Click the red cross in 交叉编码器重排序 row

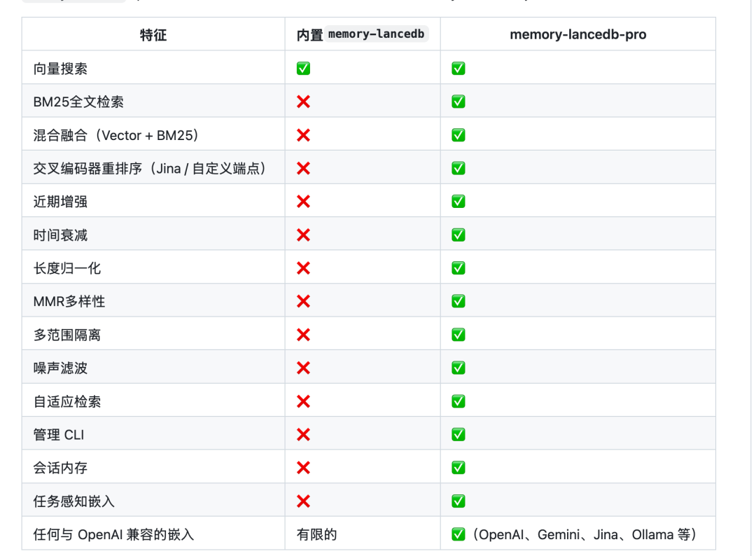(x=303, y=168)
